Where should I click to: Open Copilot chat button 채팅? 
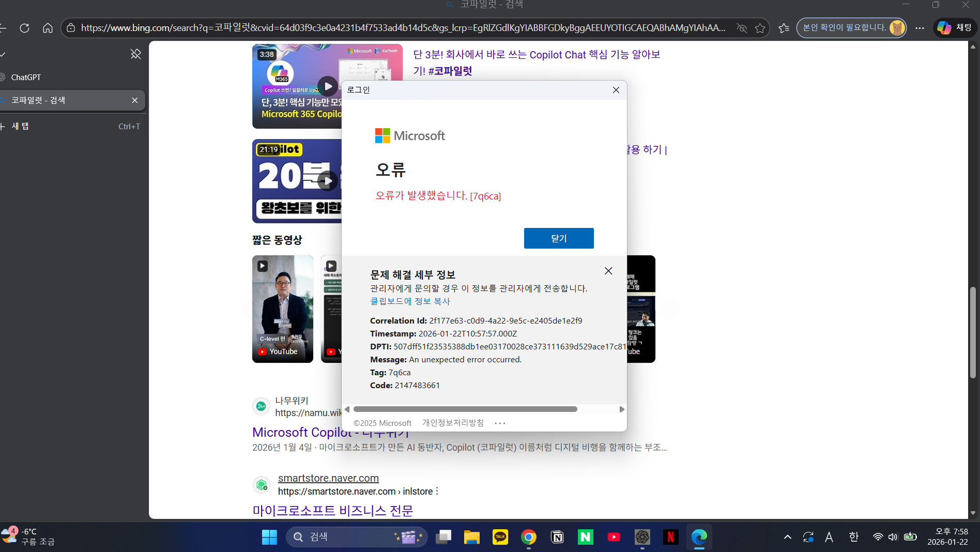pos(955,28)
